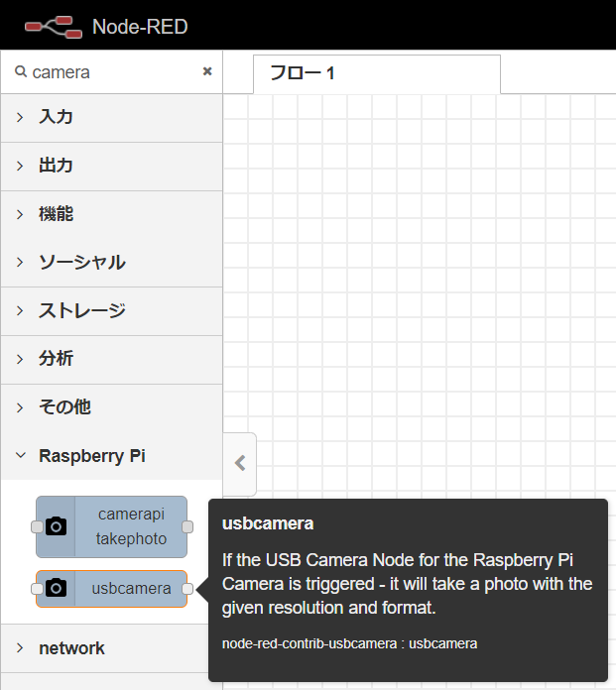Click the camerapi takephoto camera icon

click(x=57, y=526)
